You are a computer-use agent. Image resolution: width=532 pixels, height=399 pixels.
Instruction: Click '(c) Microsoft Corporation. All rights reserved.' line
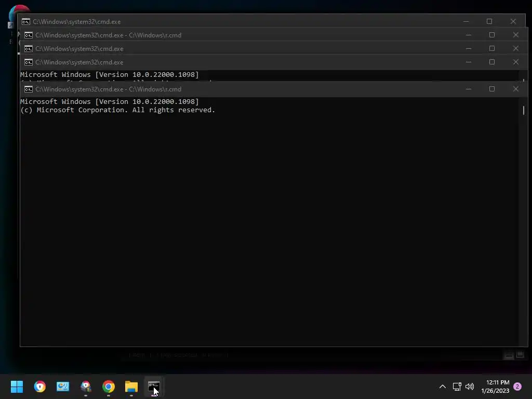point(117,110)
